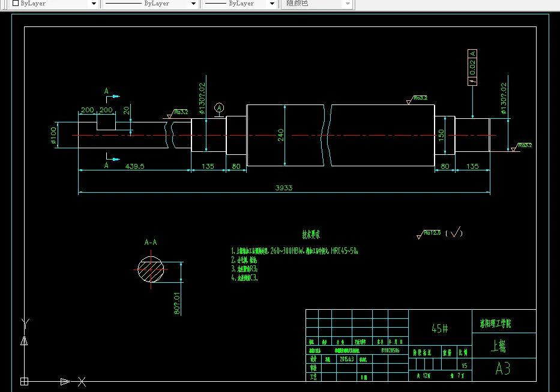Select the datum A circle symbol
This screenshot has height=392, width=560.
pos(219,108)
